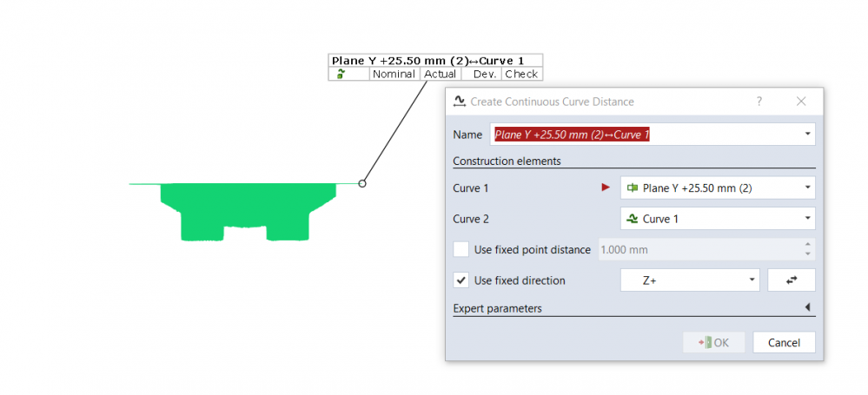868x395 pixels.
Task: Disable Use fixed direction checkbox
Action: pyautogui.click(x=461, y=280)
